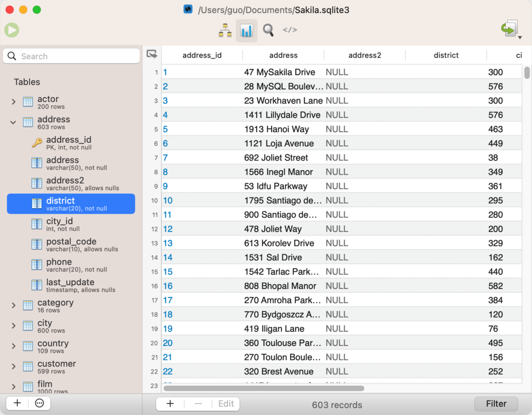This screenshot has height=415, width=532.
Task: Select the customer table icon
Action: click(28, 367)
